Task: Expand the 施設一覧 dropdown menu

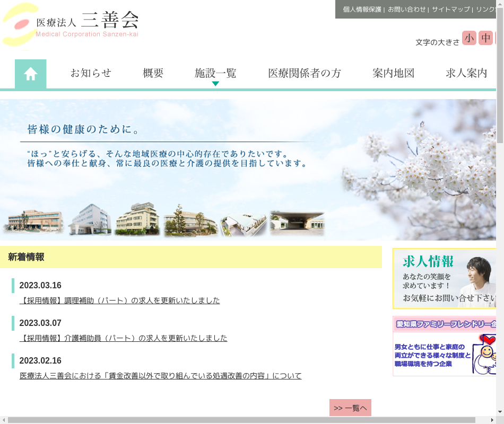Action: click(215, 74)
